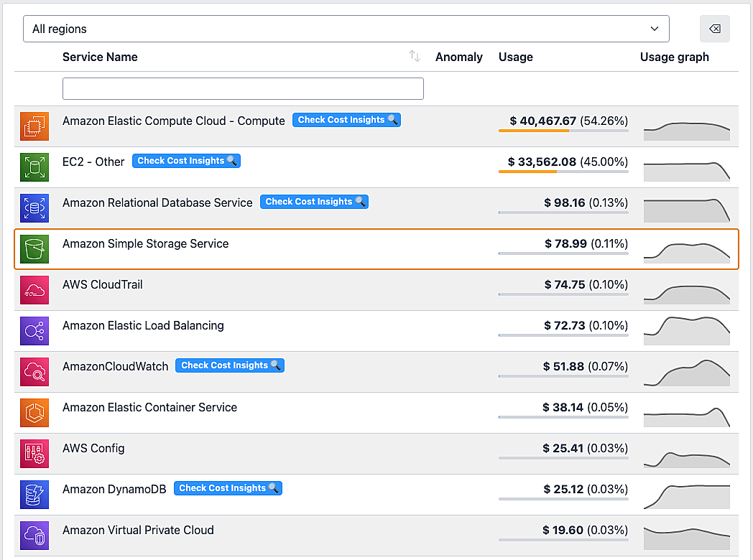Click the AWS Config icon
Viewport: 753px width, 560px height.
pos(34,454)
